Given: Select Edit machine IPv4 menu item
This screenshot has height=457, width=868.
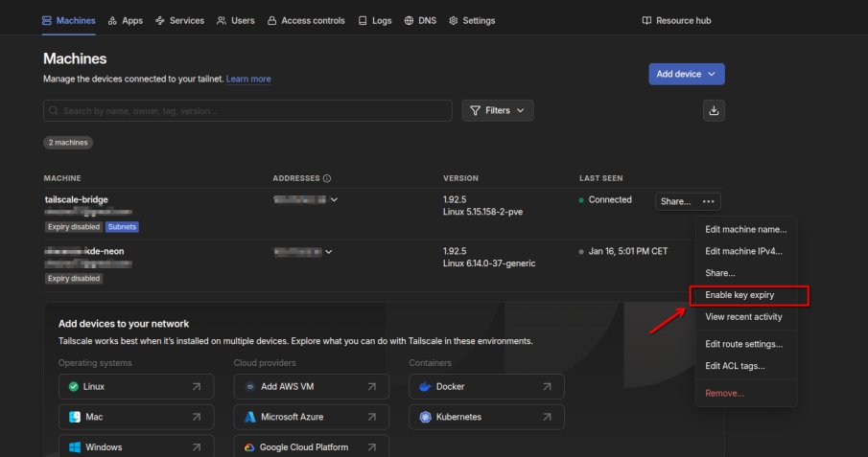Looking at the screenshot, I should point(745,251).
